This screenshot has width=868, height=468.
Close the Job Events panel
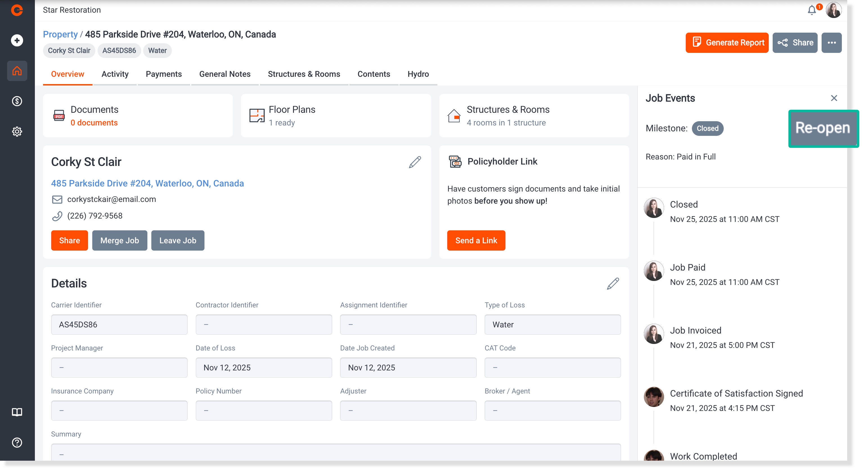(834, 98)
